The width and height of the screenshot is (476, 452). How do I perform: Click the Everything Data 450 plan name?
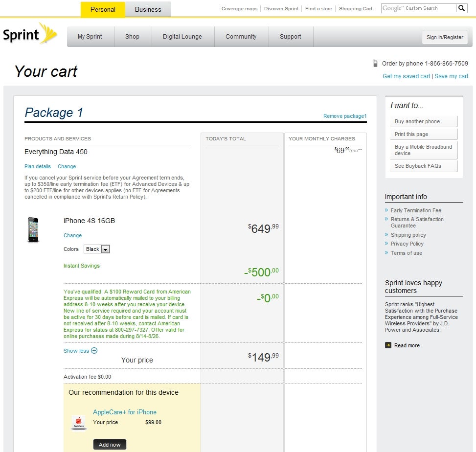coord(56,152)
